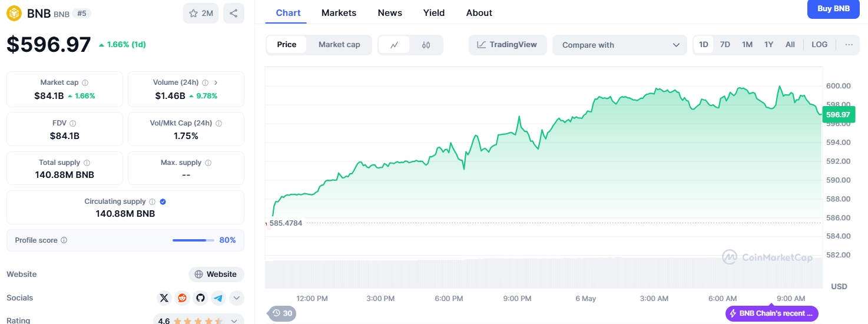Click the 4.6 star rating

pos(164,321)
